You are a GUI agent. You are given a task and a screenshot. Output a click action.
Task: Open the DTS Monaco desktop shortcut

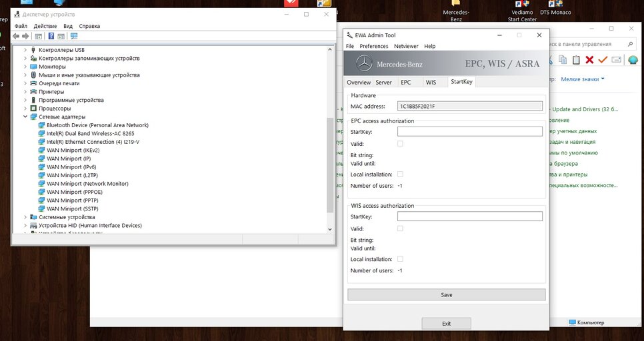point(555,8)
